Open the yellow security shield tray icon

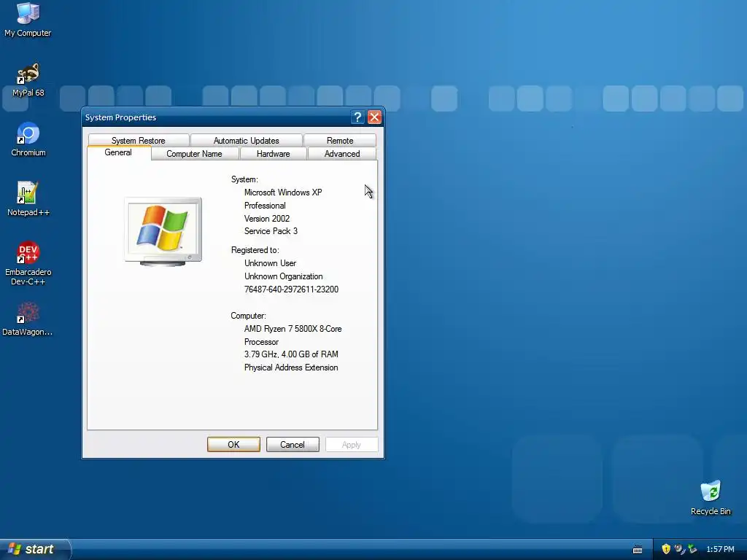[666, 549]
